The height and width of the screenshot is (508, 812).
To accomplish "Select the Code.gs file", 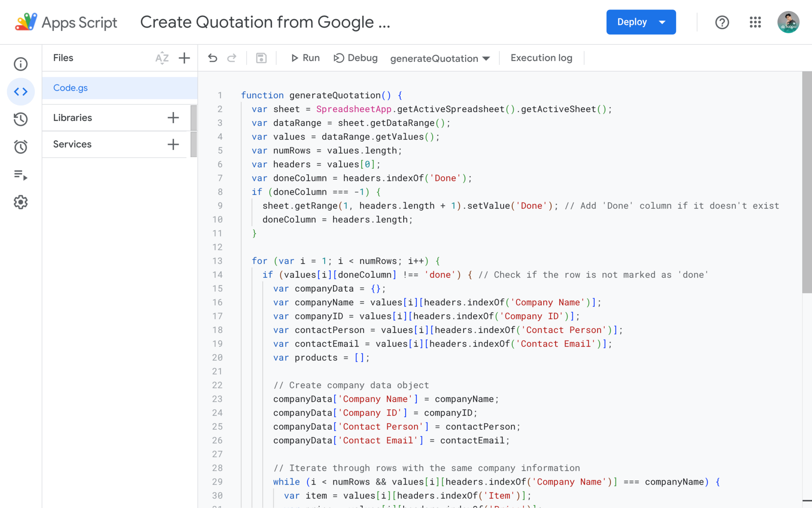I will [71, 88].
